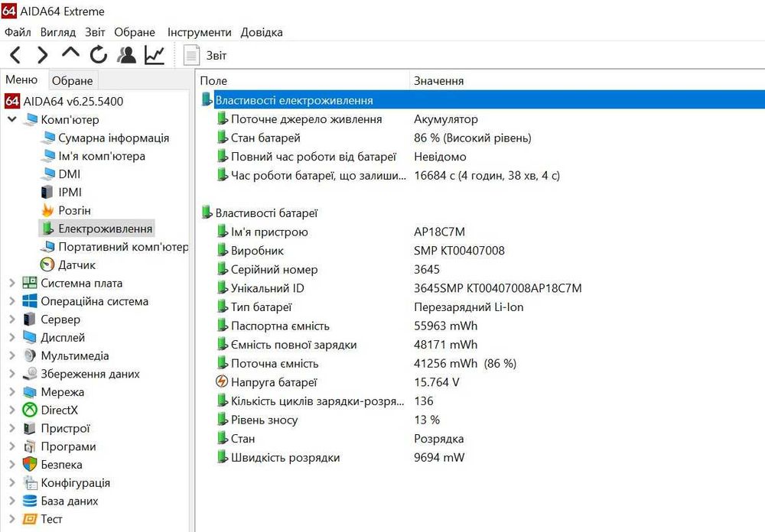Image resolution: width=765 pixels, height=532 pixels.
Task: Click the IPMI server icon
Action: coord(47,192)
